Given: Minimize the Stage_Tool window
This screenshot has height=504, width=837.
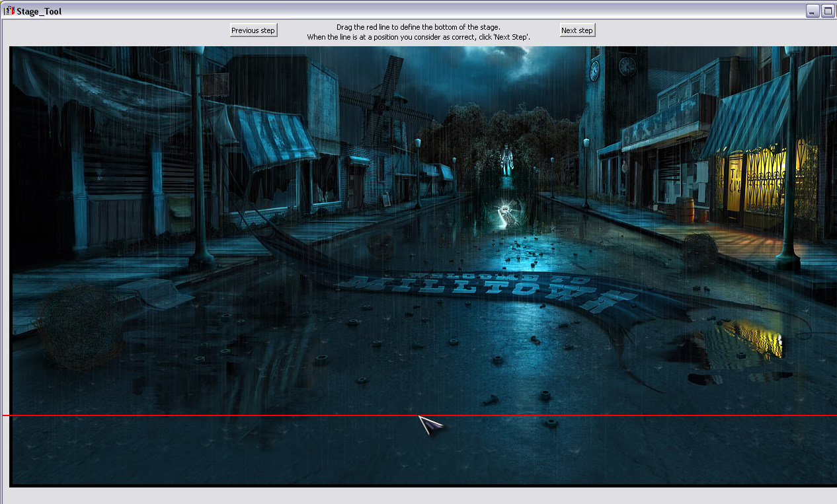Looking at the screenshot, I should (812, 11).
